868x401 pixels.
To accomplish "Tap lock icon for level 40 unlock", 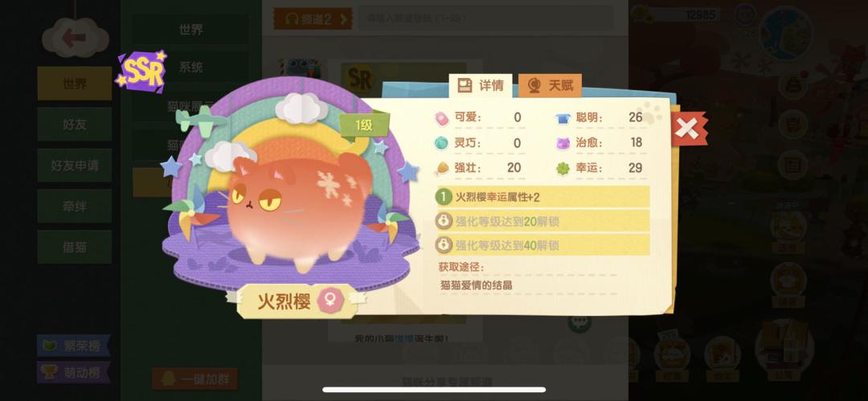I will click(x=444, y=245).
